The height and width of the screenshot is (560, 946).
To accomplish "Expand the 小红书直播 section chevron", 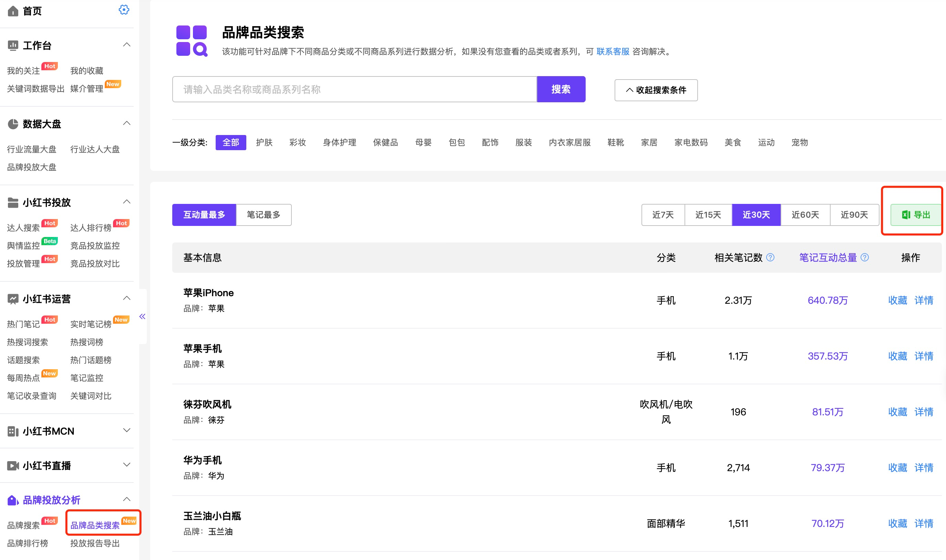I will [127, 465].
